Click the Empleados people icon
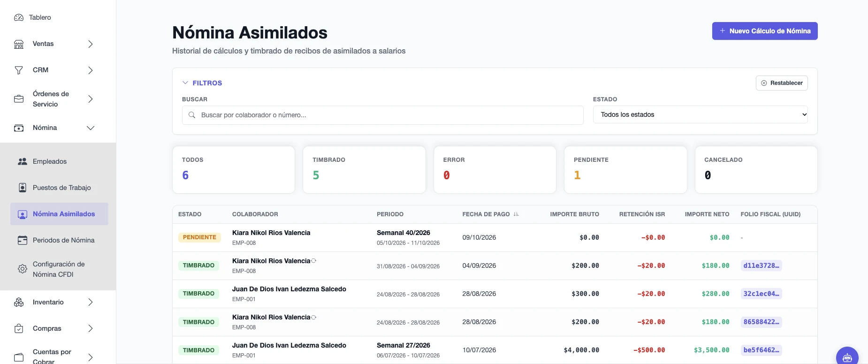The width and height of the screenshot is (868, 364). (23, 161)
